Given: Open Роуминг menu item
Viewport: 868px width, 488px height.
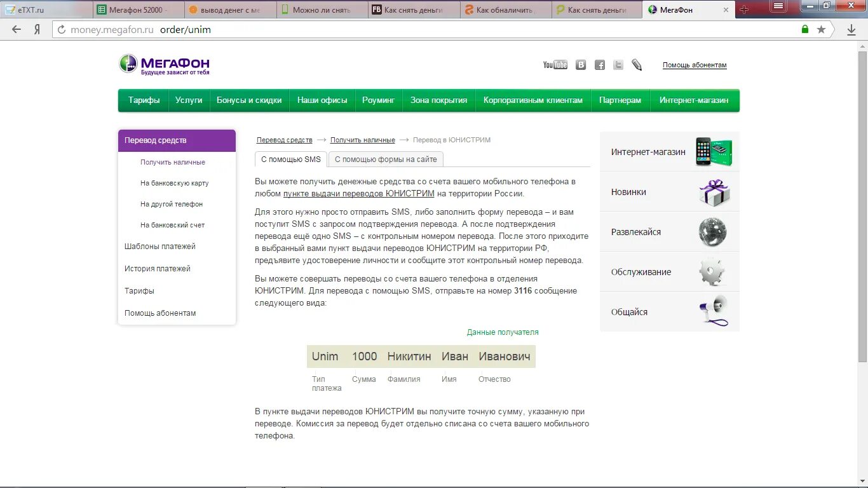Looking at the screenshot, I should click(378, 100).
